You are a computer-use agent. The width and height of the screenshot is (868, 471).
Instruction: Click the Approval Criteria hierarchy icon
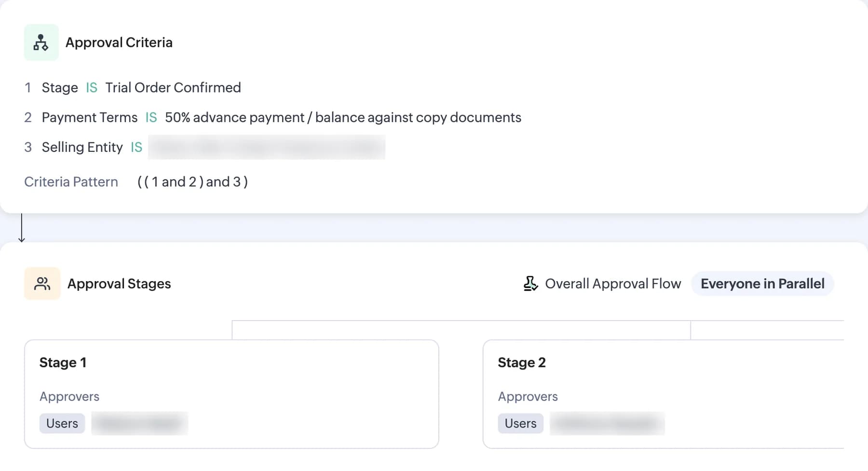(x=41, y=42)
